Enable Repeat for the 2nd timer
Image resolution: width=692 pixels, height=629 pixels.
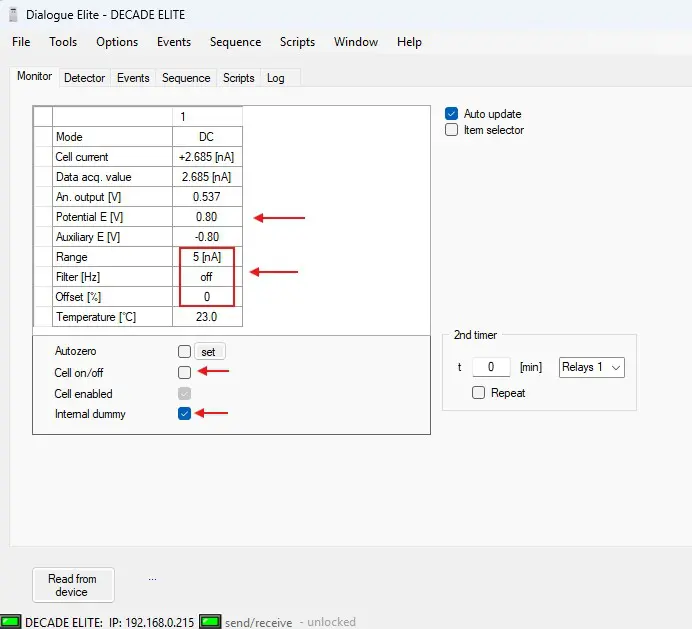(479, 393)
